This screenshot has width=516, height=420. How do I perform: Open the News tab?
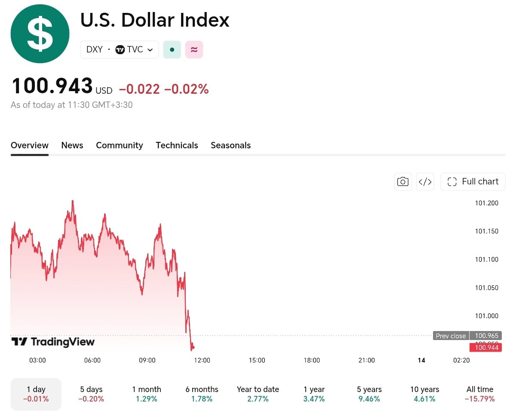tap(72, 145)
